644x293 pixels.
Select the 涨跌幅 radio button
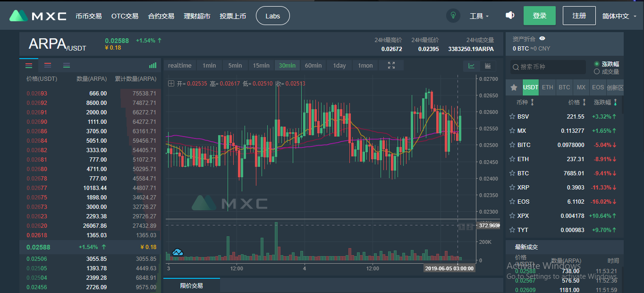coord(597,64)
